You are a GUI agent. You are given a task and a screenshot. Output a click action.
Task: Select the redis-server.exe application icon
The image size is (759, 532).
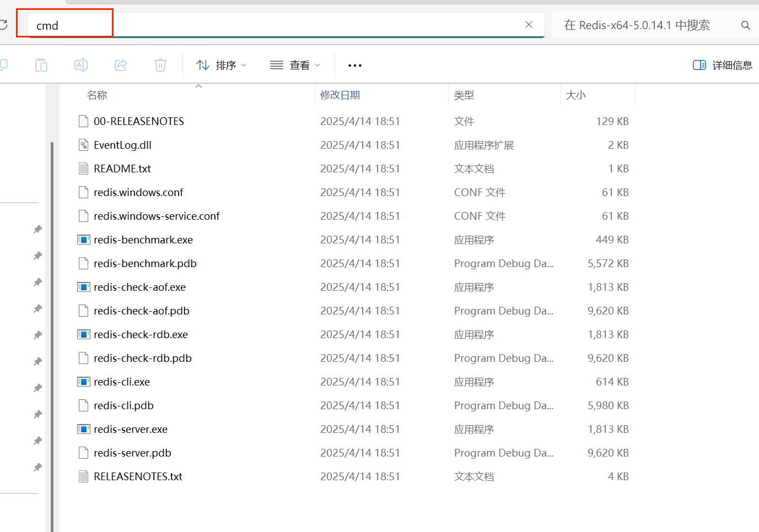84,429
